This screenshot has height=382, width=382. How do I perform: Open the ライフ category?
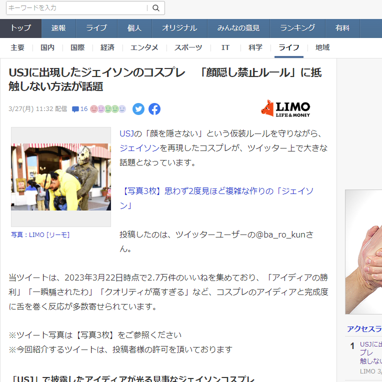[289, 48]
